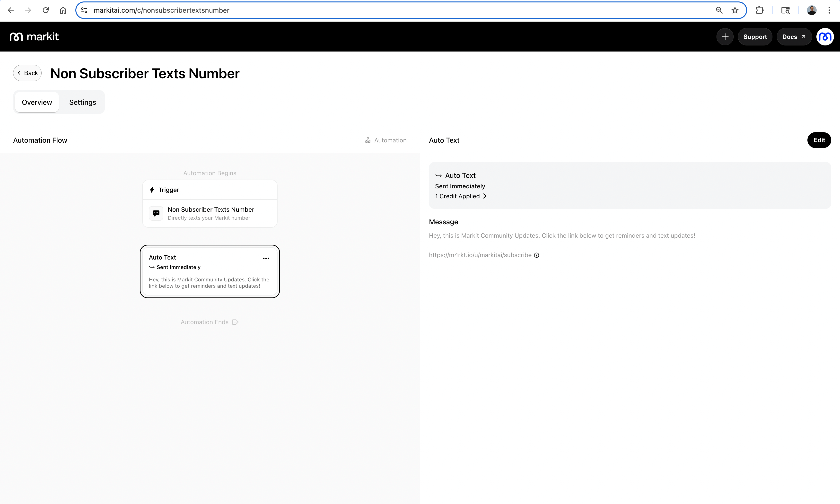Click the Trigger lightning bolt icon
Viewport: 840px width, 504px height.
[152, 190]
